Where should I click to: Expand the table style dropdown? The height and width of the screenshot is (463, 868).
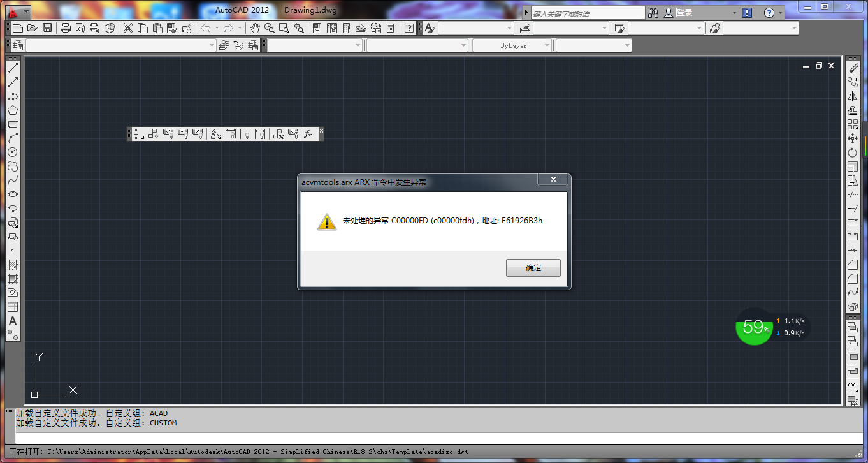point(699,28)
